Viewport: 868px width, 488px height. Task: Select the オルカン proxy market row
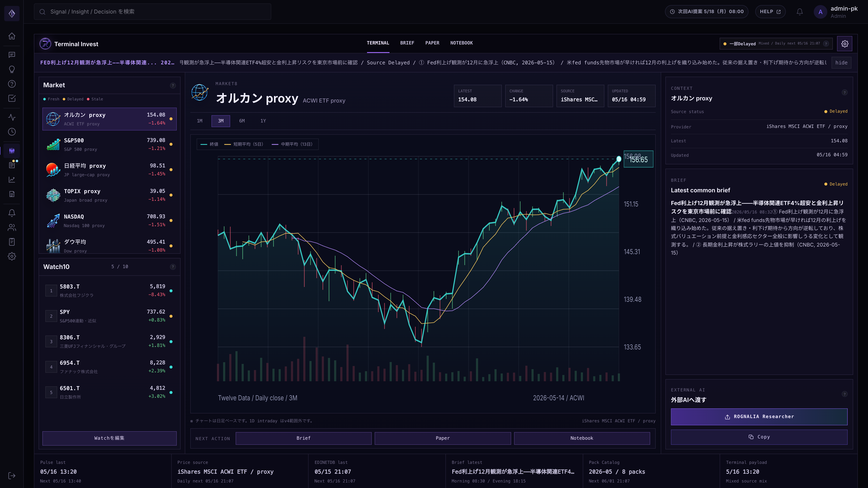coord(109,119)
